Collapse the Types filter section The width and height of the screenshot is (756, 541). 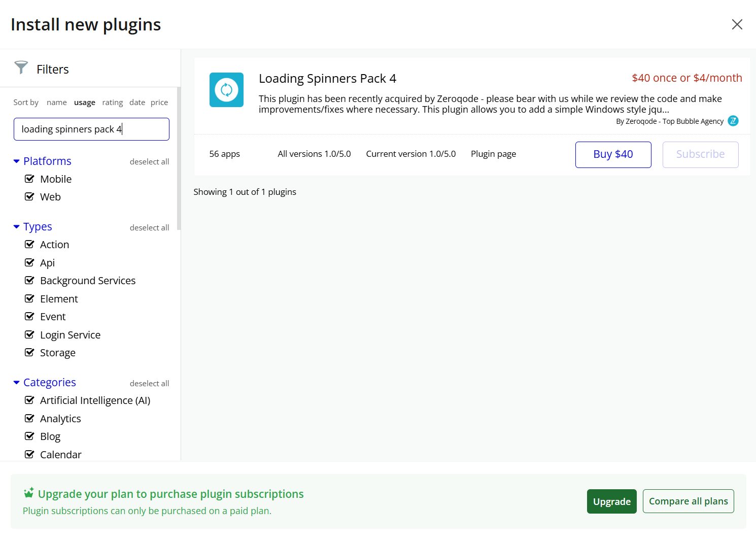pos(17,227)
